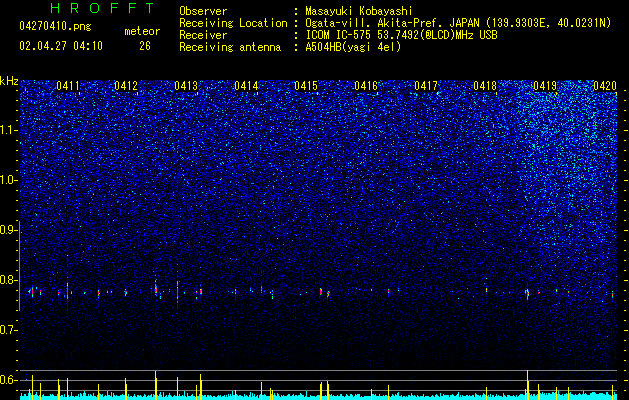
Task: Click the 0.9 frequency axis label
Action: (9, 230)
